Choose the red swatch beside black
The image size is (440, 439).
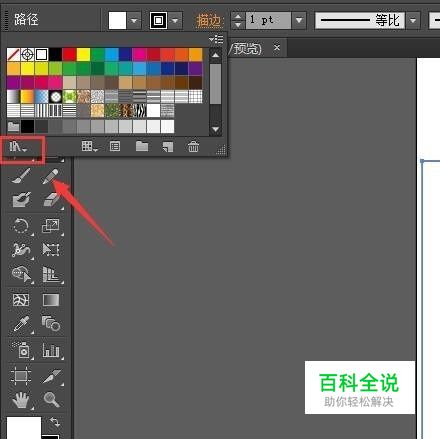[x=69, y=54]
